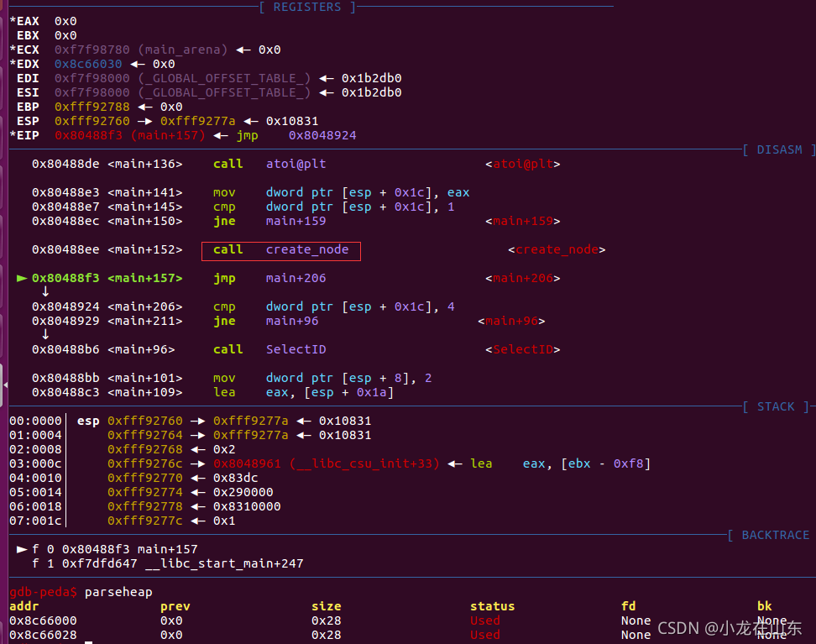Click the fd column header
This screenshot has width=816, height=644.
coord(629,606)
